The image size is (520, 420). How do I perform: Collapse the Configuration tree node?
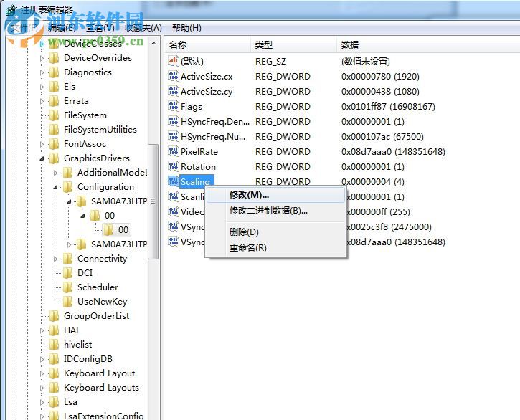coord(55,187)
